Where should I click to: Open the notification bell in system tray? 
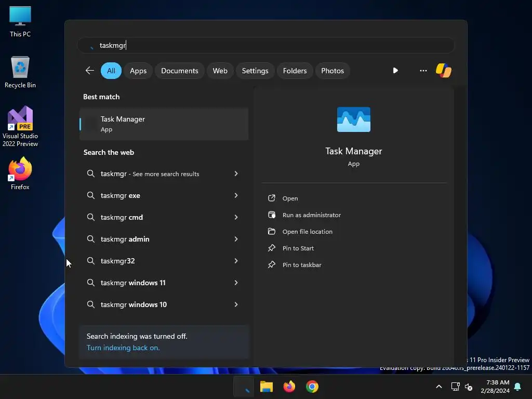pos(517,387)
